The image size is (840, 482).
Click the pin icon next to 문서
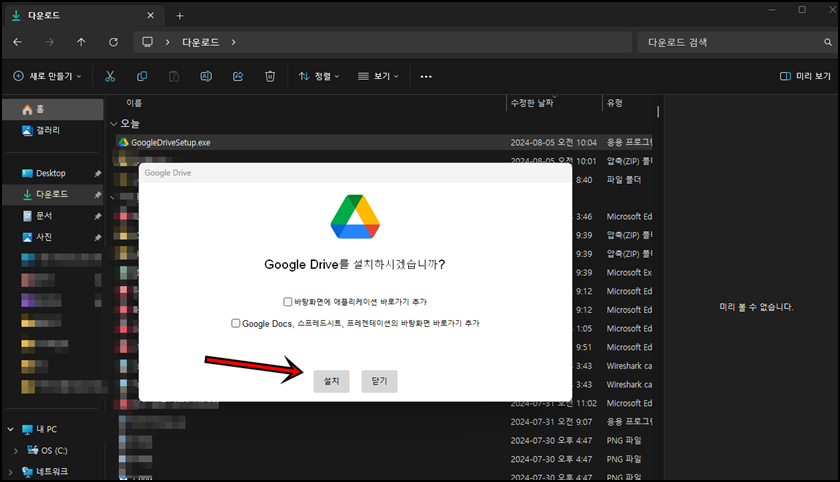tap(98, 216)
